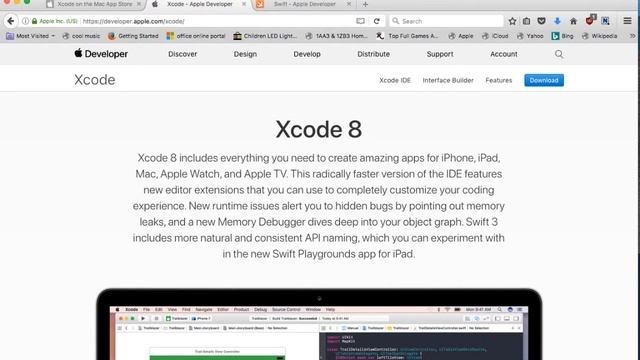
Task: Switch to Swift - Apple Developer tab
Action: click(304, 4)
